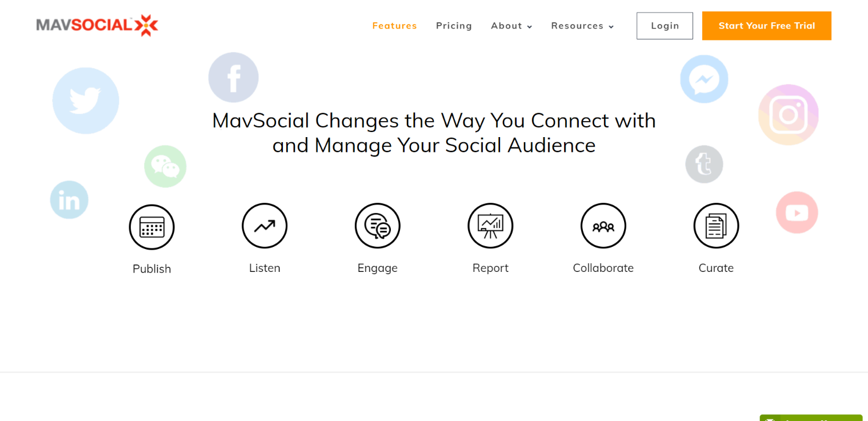This screenshot has width=868, height=421.
Task: Click the Report presentation chart icon
Action: [x=490, y=226]
